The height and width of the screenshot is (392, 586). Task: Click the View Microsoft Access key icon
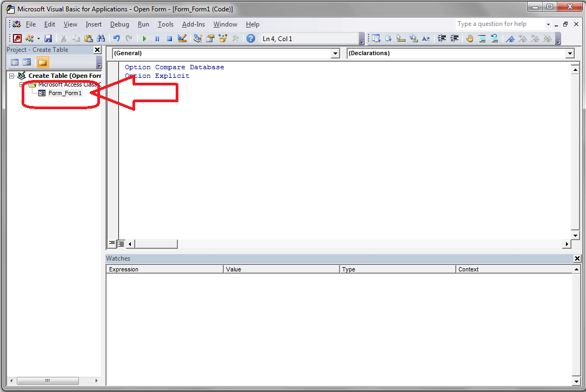[17, 38]
